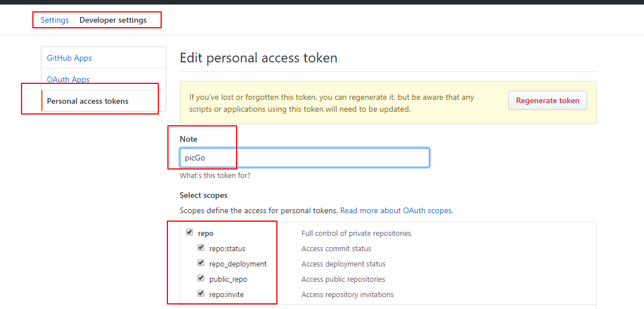This screenshot has width=644, height=309.
Task: Click the public_repo scope label text
Action: pos(228,280)
